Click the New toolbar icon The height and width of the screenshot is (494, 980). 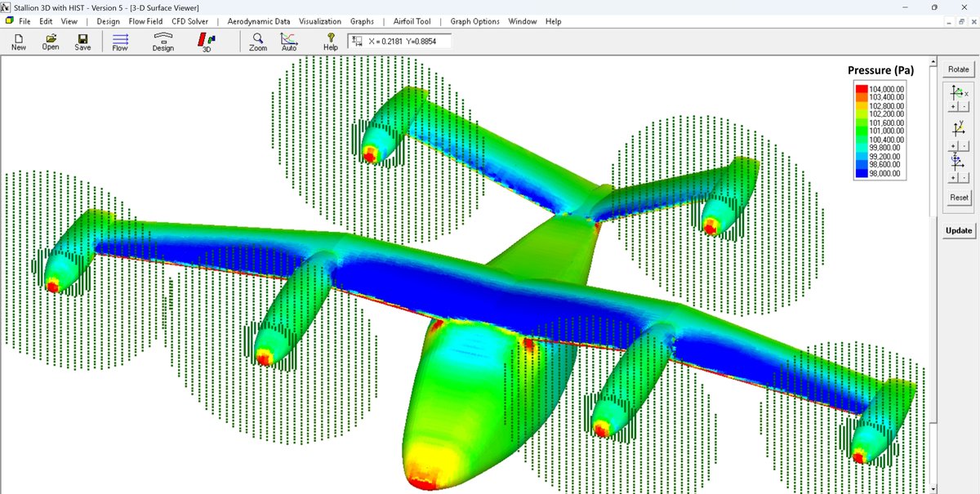(x=18, y=38)
